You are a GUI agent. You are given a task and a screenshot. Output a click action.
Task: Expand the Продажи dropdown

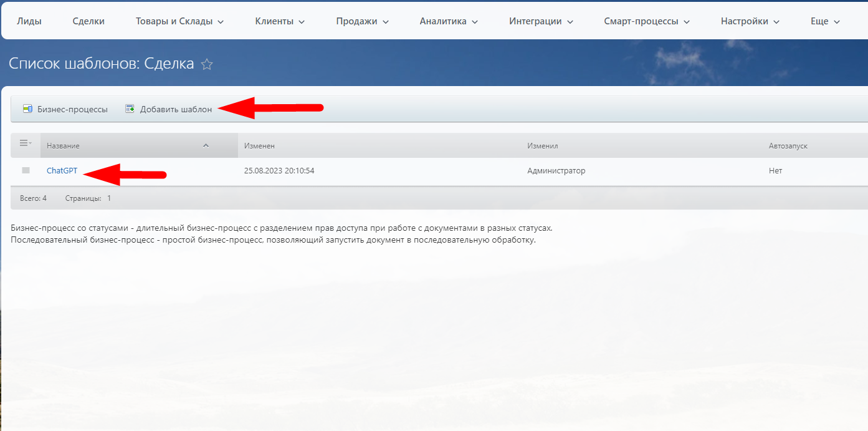coord(362,21)
